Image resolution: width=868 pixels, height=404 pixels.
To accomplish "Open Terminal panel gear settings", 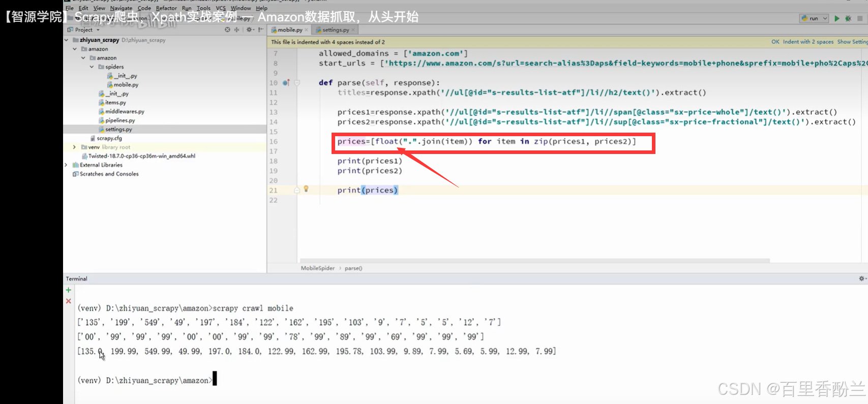I will [861, 278].
